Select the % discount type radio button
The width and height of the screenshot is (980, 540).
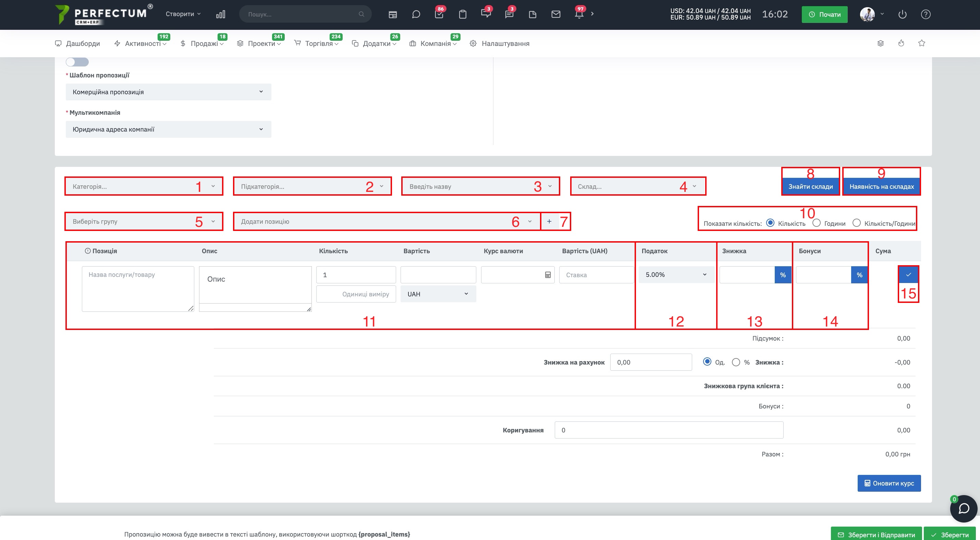pos(736,362)
